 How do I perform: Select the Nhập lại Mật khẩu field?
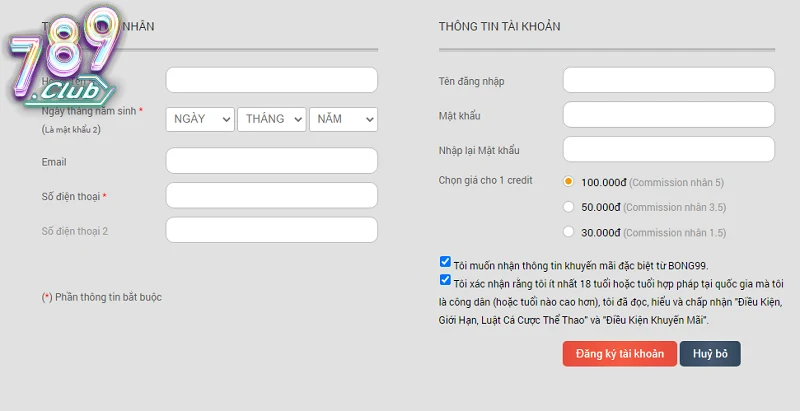click(668, 150)
